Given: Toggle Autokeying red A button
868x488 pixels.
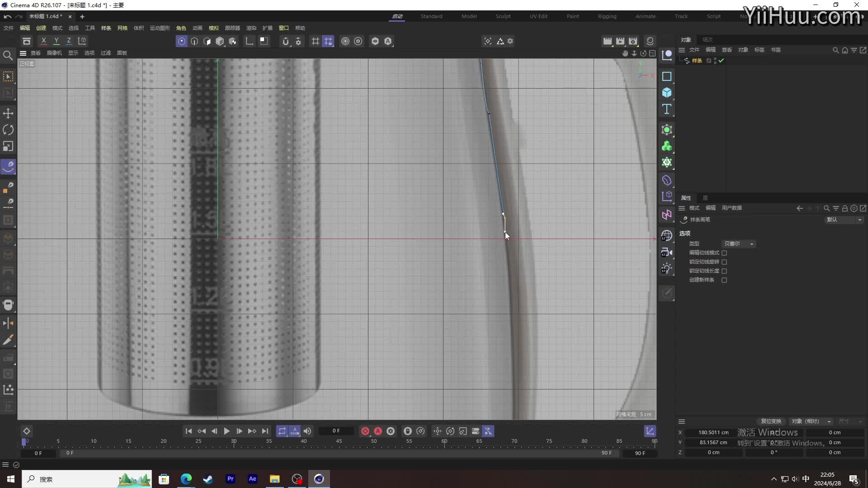Looking at the screenshot, I should (378, 431).
